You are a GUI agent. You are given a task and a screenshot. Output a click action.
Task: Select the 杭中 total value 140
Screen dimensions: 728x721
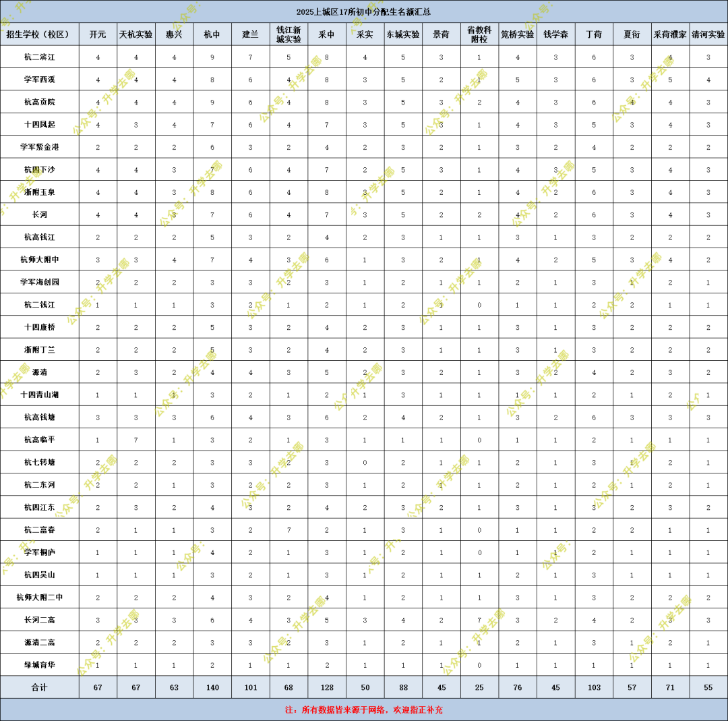pos(212,687)
